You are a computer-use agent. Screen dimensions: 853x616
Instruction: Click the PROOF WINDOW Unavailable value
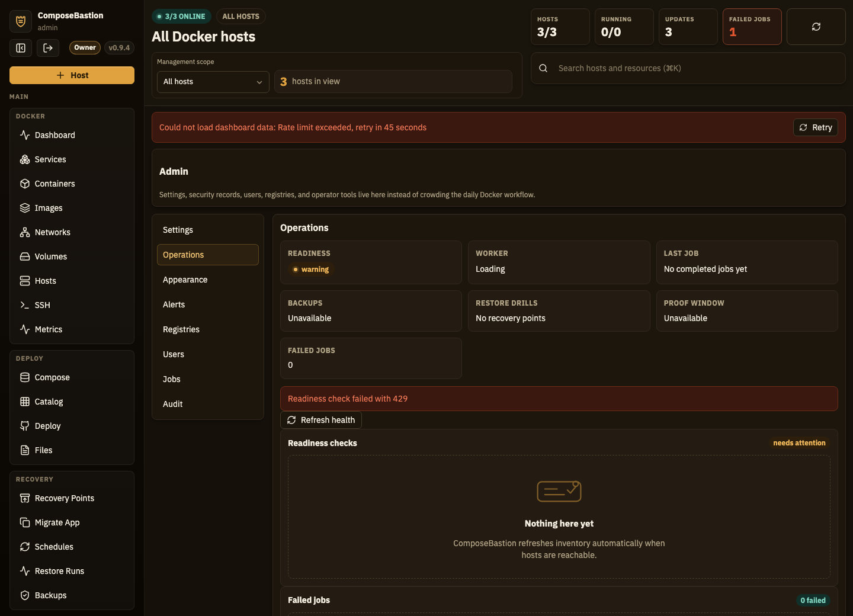[x=685, y=318]
